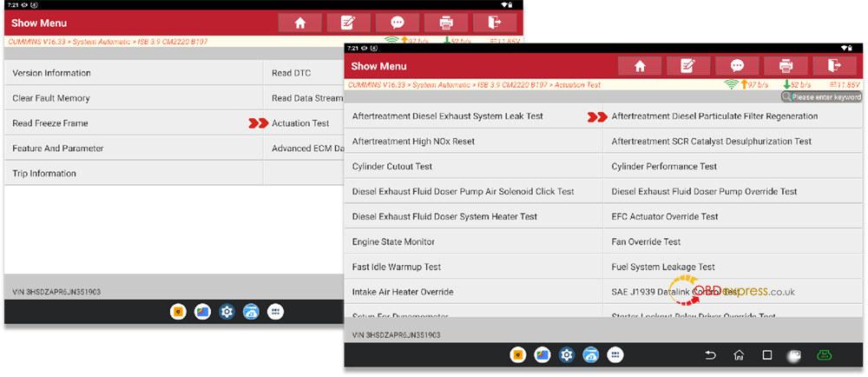
Task: Select Aftertreatment High NOx Reset
Action: coord(473,142)
